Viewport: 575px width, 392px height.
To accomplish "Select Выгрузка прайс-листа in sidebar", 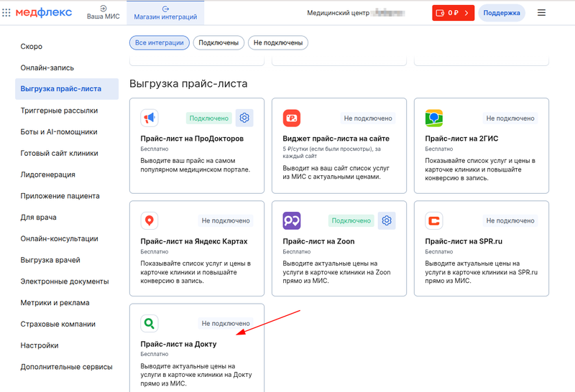I will click(67, 88).
